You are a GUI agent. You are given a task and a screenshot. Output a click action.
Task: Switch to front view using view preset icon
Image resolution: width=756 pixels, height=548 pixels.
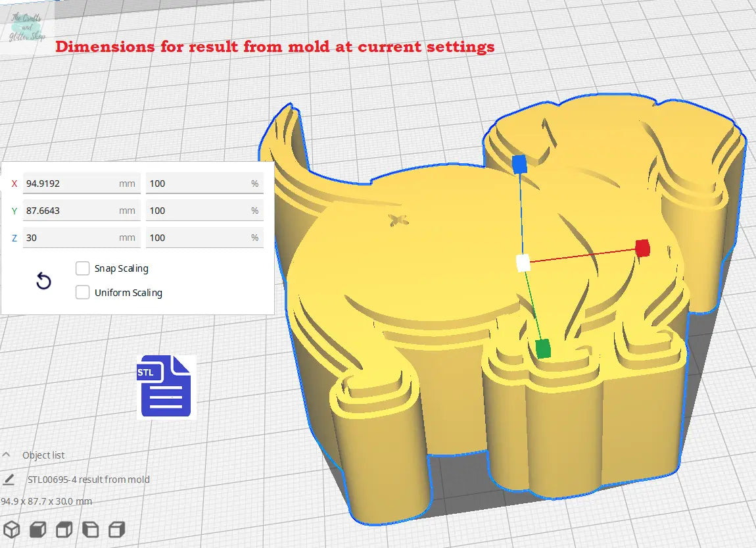[x=37, y=528]
